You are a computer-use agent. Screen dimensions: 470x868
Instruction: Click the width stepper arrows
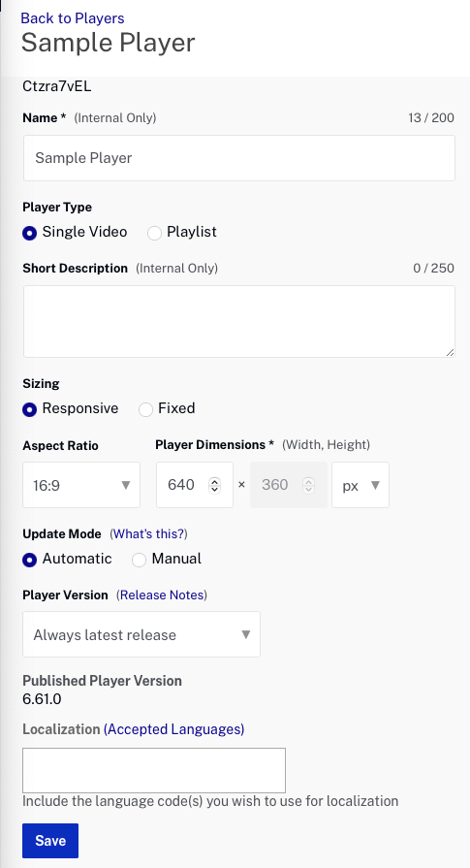(x=214, y=486)
